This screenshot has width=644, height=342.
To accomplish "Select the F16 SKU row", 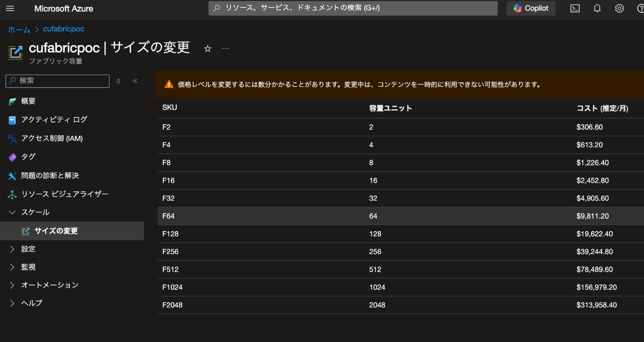I will pyautogui.click(x=401, y=180).
